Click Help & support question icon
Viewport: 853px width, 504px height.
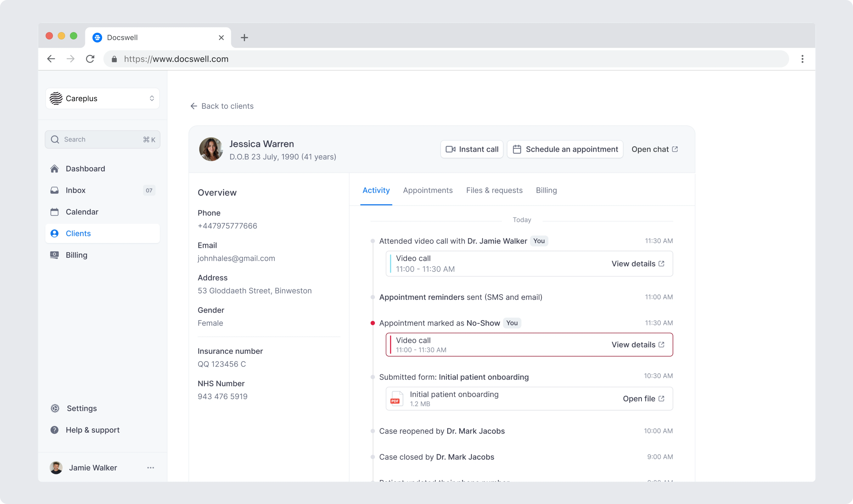pyautogui.click(x=54, y=430)
